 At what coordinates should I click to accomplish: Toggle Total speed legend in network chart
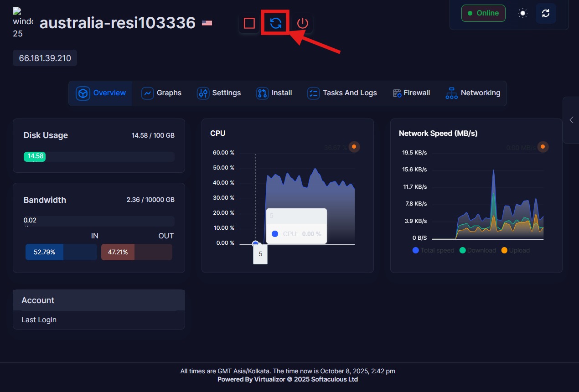[433, 250]
